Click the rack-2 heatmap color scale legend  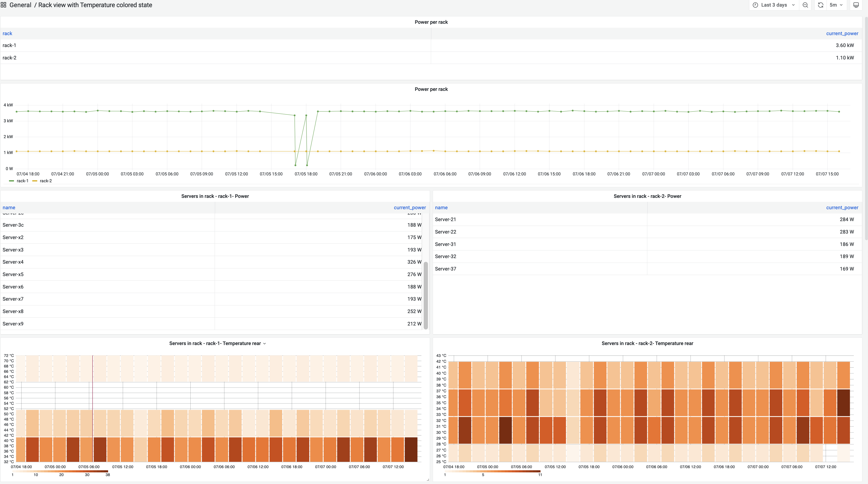[492, 471]
